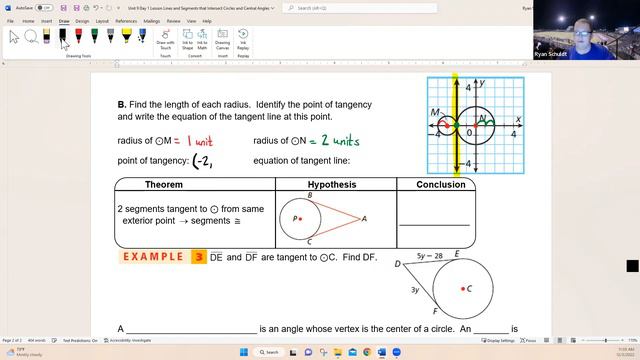
Task: Redo the last action
Action: [x=109, y=8]
